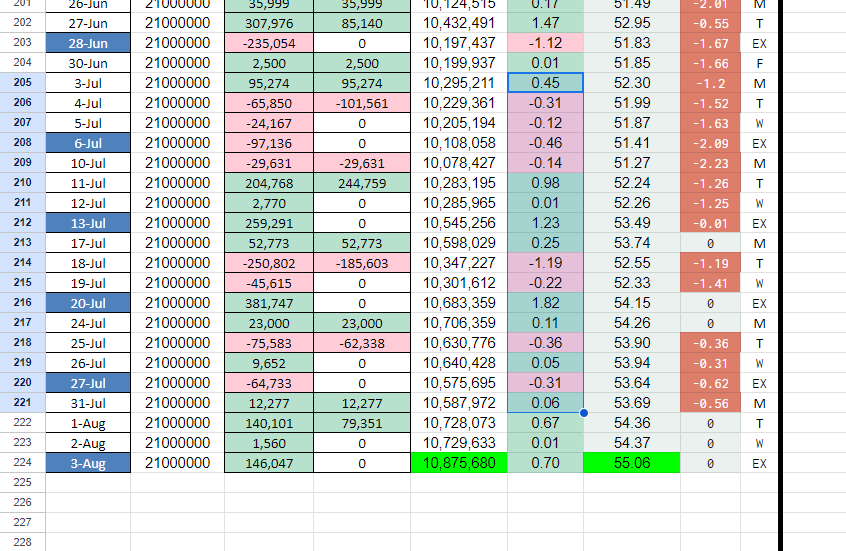Click cell showing 95,274 beside 3-Jul
This screenshot has width=846, height=551.
coord(269,83)
